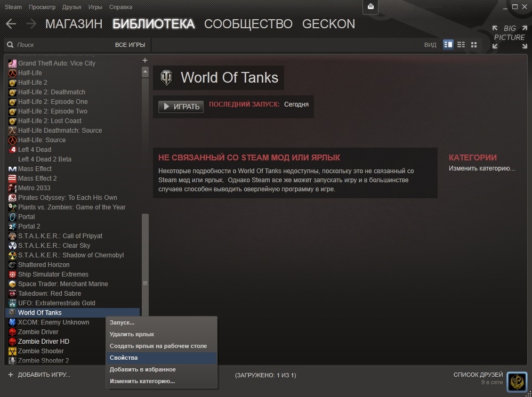This screenshot has width=532, height=397.
Task: Select the list view icon
Action: point(461,45)
